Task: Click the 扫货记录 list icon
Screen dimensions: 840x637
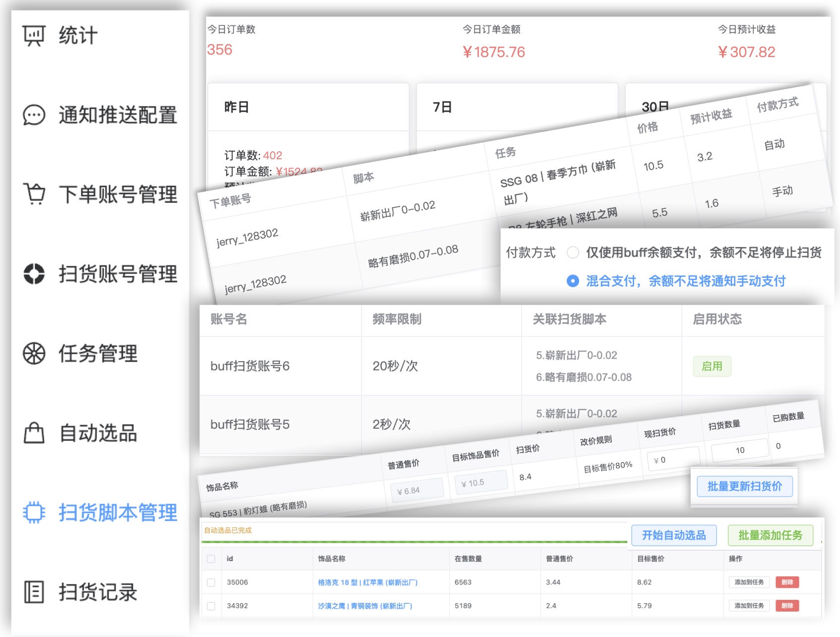Action: [x=34, y=592]
